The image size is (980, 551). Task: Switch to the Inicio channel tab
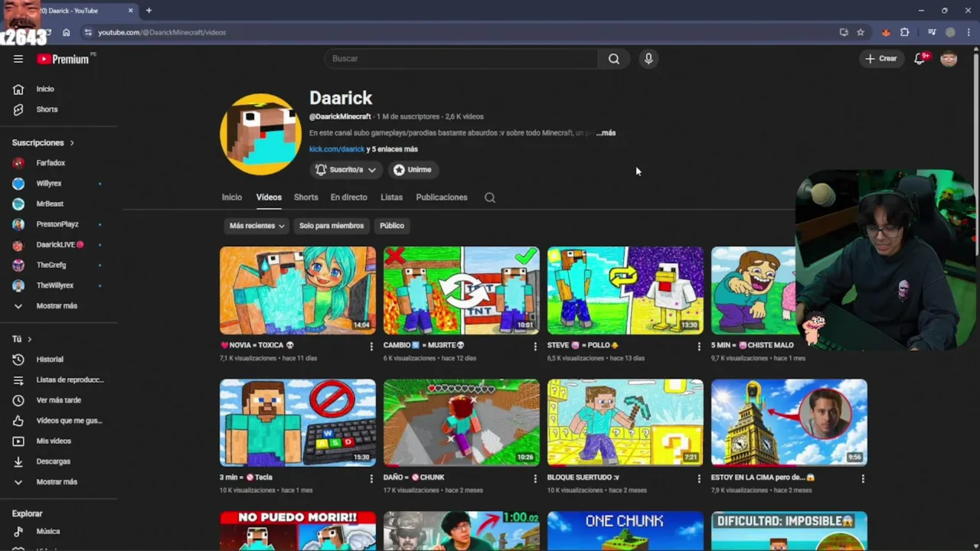pyautogui.click(x=232, y=197)
